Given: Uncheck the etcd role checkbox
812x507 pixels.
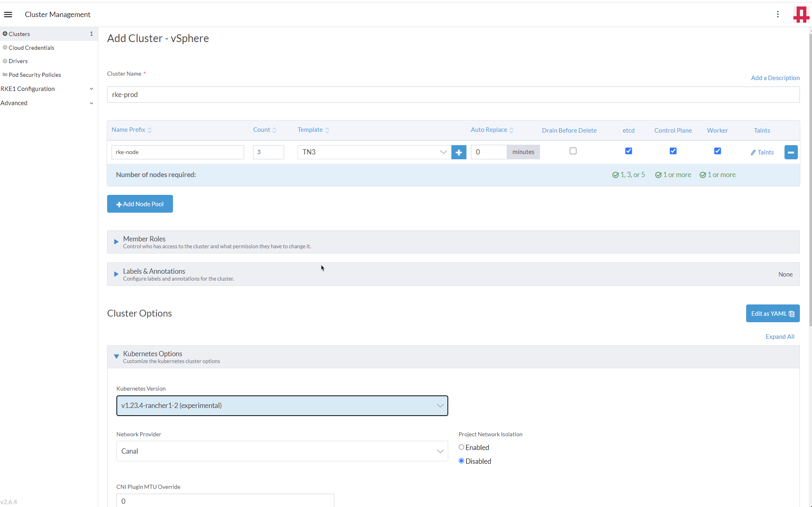Looking at the screenshot, I should tap(629, 151).
